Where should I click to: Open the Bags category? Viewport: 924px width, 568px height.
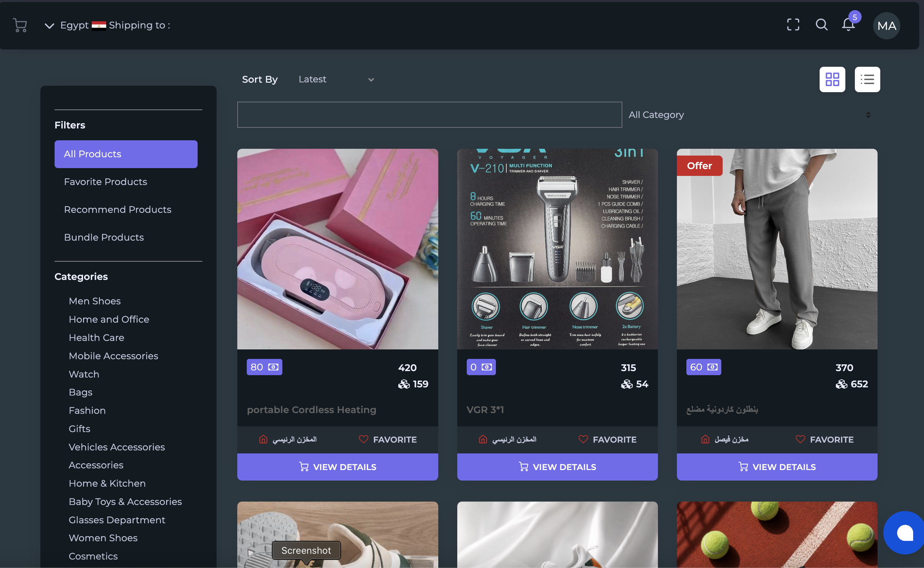point(81,392)
